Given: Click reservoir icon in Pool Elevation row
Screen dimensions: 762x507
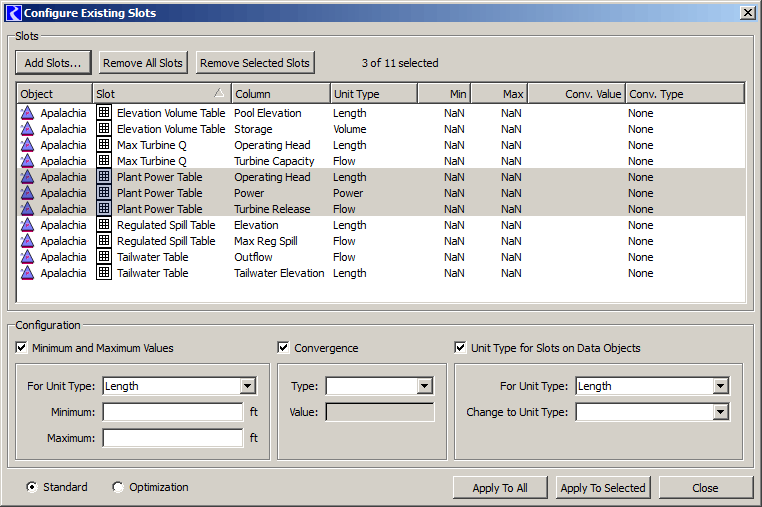Looking at the screenshot, I should tap(27, 113).
